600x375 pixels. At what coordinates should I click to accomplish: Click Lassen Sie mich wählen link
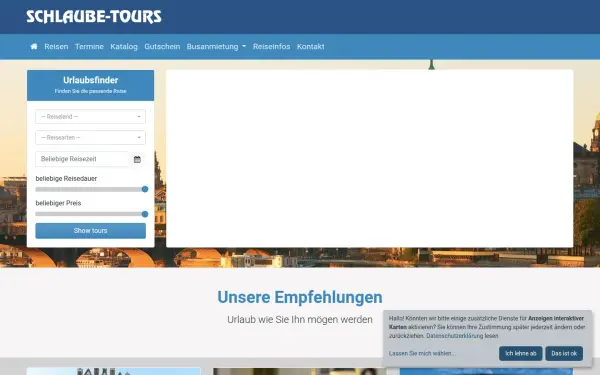[422, 354]
